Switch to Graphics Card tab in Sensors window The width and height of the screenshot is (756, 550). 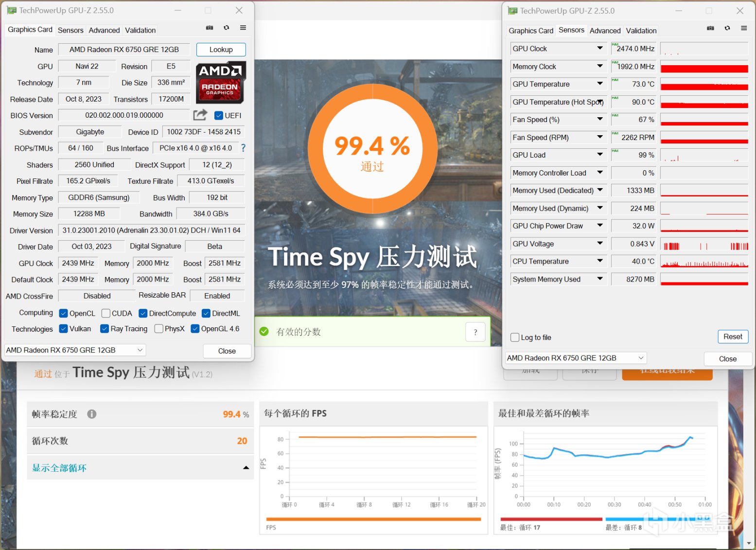[x=531, y=31]
